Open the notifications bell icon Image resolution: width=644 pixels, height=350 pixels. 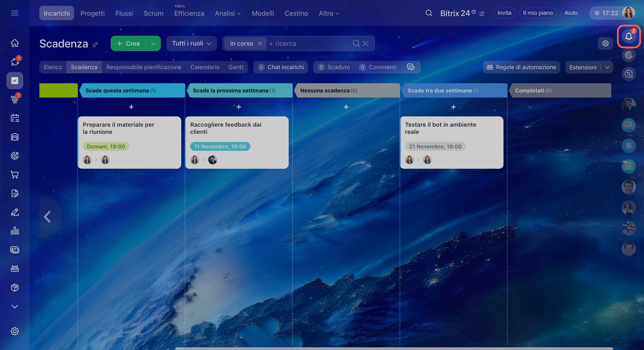pos(628,36)
